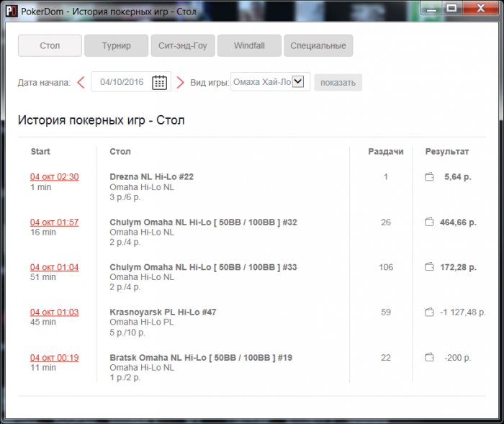Select the Windfall tab
The image size is (504, 424).
point(249,45)
